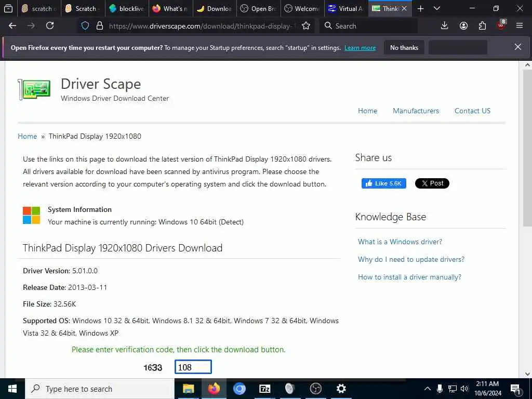
Task: Open the Contact US navigation link
Action: click(472, 111)
